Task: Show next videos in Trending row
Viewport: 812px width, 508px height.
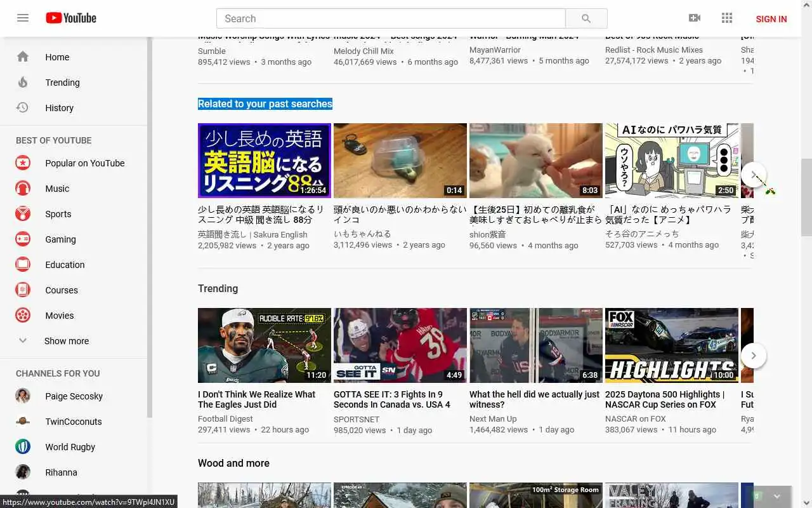Action: [754, 356]
